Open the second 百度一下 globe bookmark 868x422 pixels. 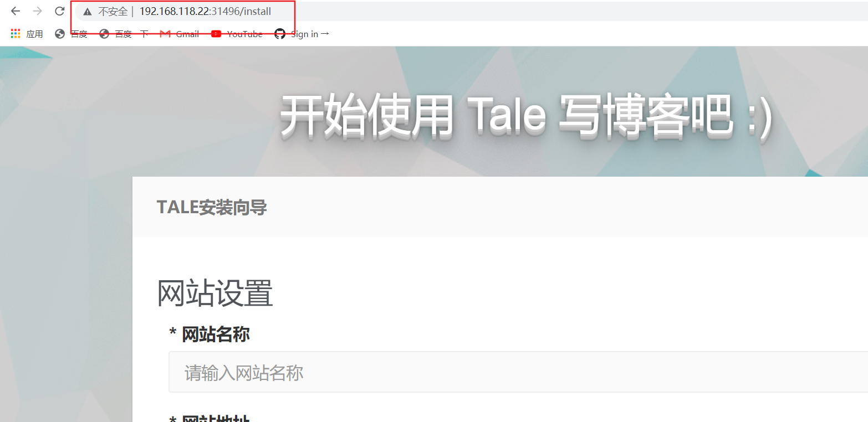pyautogui.click(x=104, y=34)
